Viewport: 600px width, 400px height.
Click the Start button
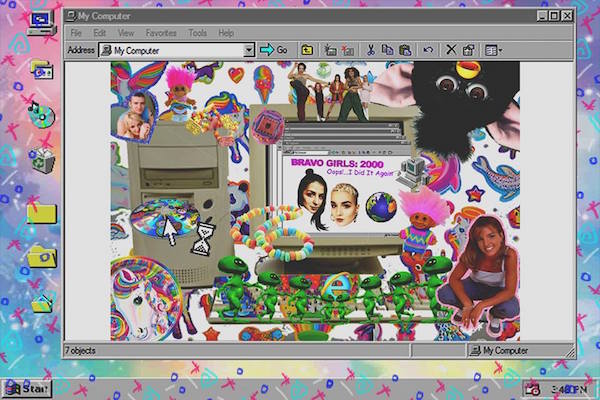pyautogui.click(x=27, y=389)
